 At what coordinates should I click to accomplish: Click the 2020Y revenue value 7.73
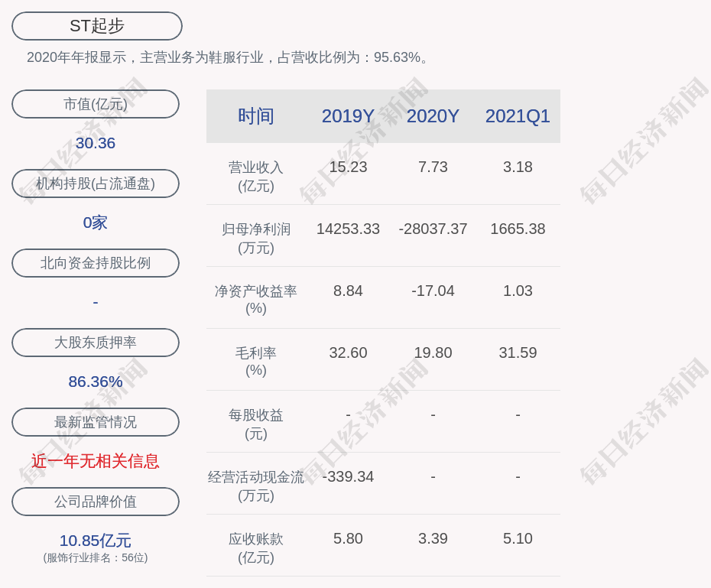click(433, 167)
